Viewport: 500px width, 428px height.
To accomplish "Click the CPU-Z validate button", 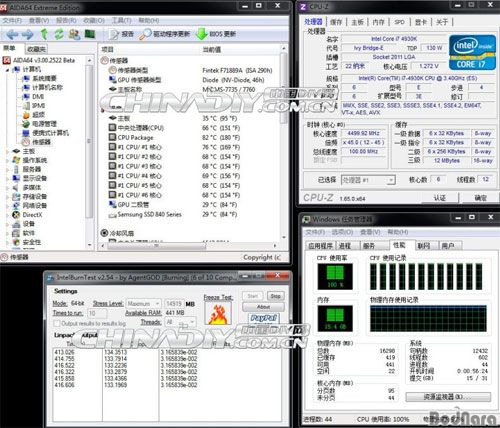I will point(439,198).
